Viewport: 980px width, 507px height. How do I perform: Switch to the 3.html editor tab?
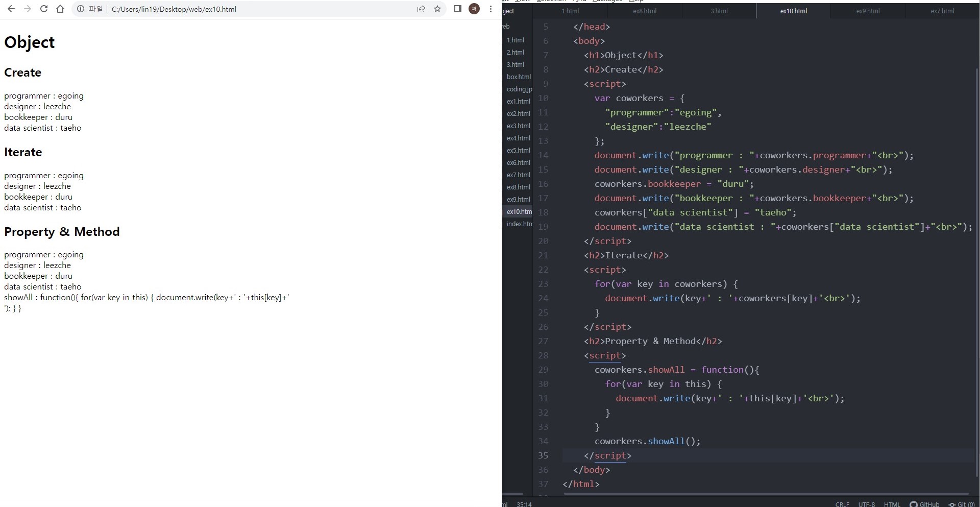coord(719,11)
